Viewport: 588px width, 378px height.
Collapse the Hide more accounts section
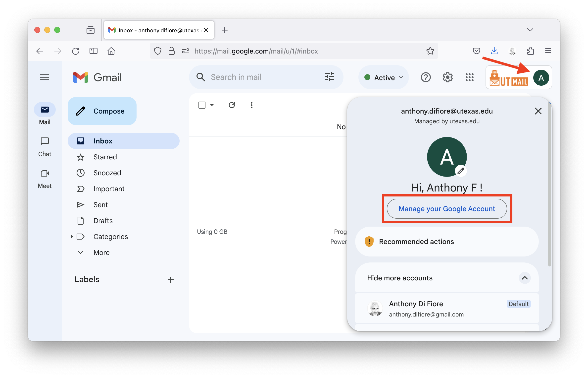pos(525,278)
